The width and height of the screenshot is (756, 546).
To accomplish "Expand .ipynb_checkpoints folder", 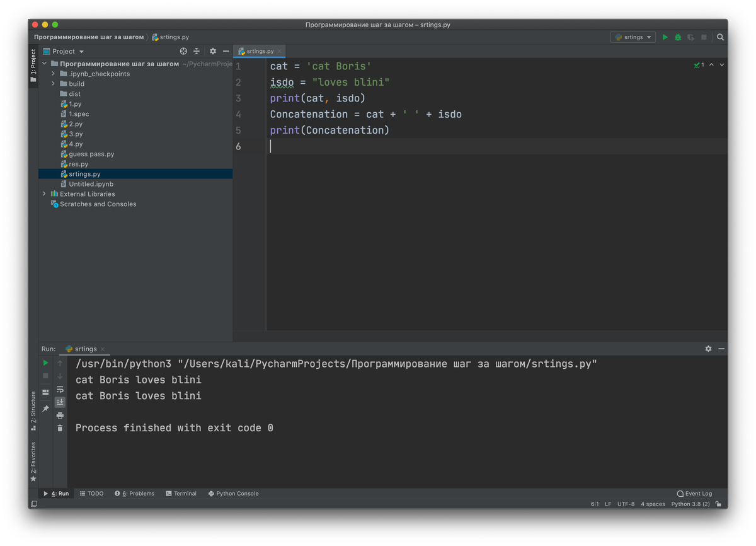I will pos(54,74).
